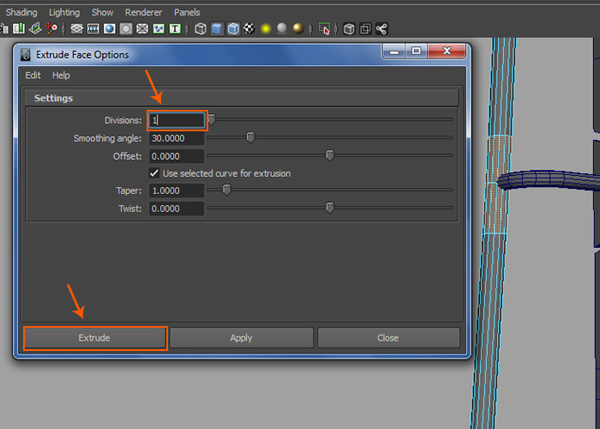Toggle viewport shadows icon
This screenshot has height=429, width=600.
[282, 28]
